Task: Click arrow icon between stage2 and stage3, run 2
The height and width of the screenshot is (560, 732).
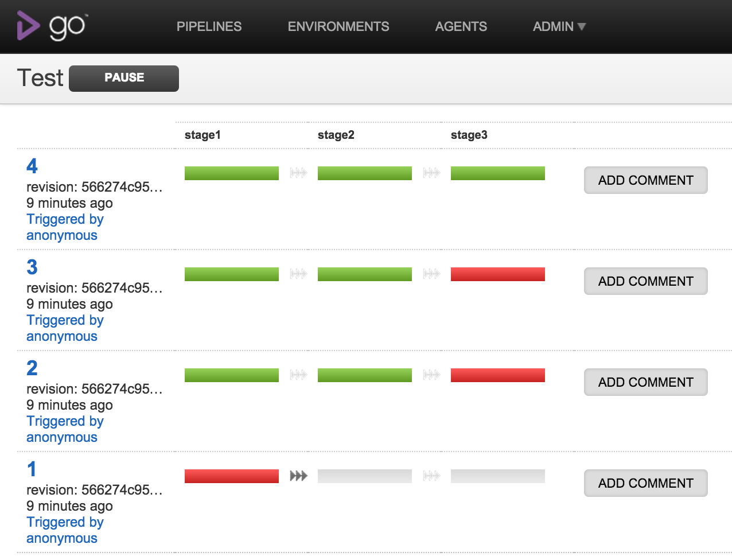Action: point(431,375)
